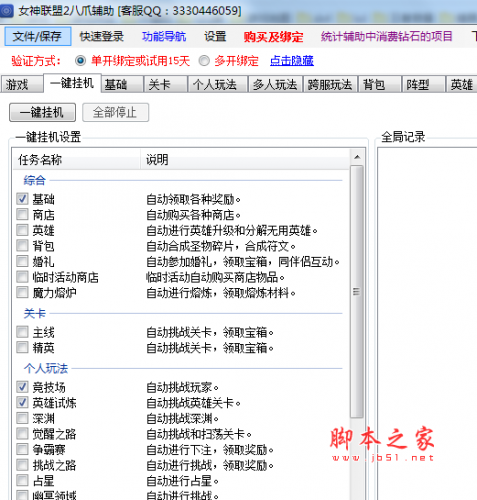The height and width of the screenshot is (500, 477).
Task: Enable the 深渊 checkbox
Action: tap(22, 418)
